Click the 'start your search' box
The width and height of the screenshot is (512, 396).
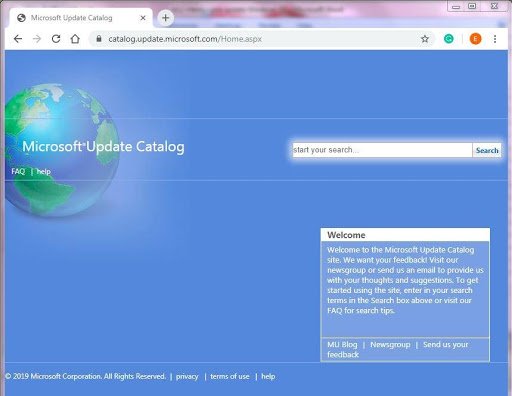(x=382, y=150)
